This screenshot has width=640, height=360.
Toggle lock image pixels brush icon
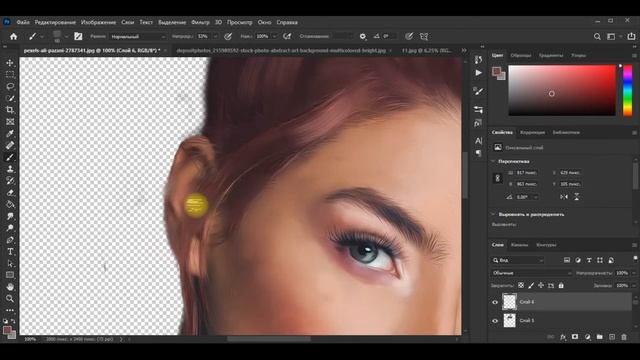point(531,286)
